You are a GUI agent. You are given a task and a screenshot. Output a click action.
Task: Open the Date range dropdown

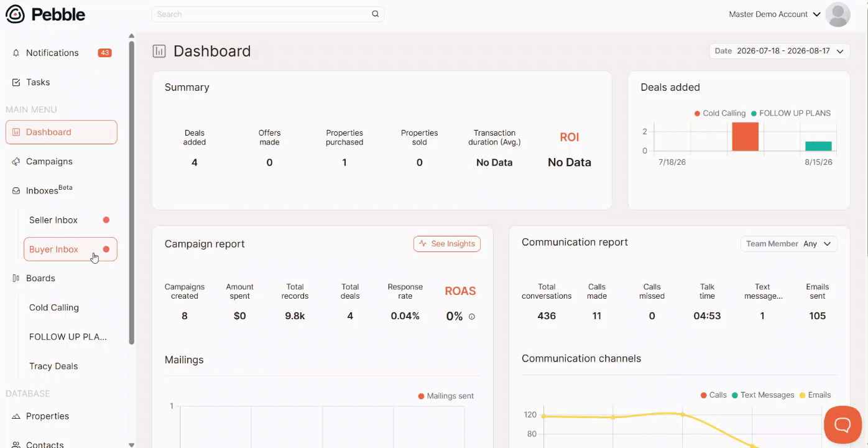tap(779, 51)
